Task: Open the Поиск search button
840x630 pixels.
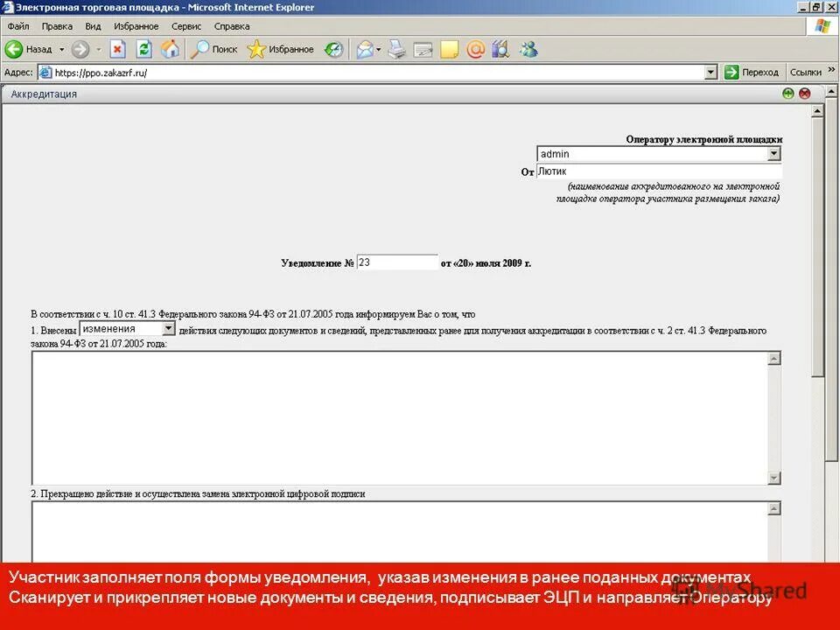Action: pyautogui.click(x=214, y=49)
